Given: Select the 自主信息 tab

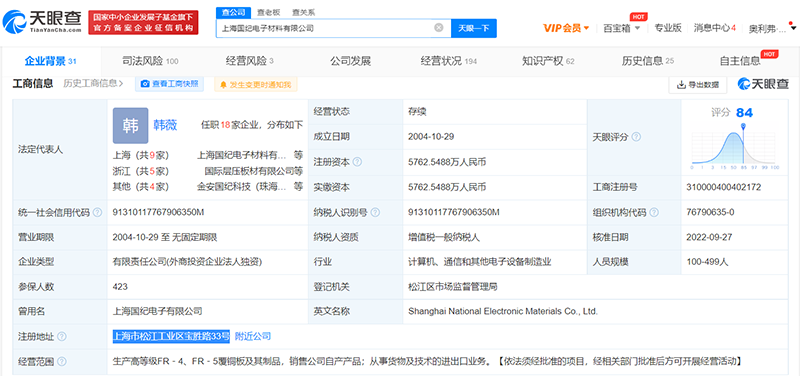Looking at the screenshot, I should point(740,61).
